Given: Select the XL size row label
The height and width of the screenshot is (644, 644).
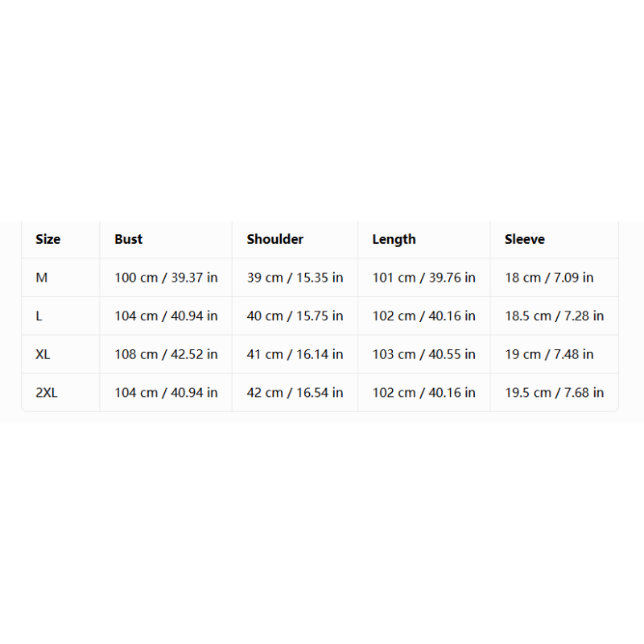Looking at the screenshot, I should coord(43,354).
